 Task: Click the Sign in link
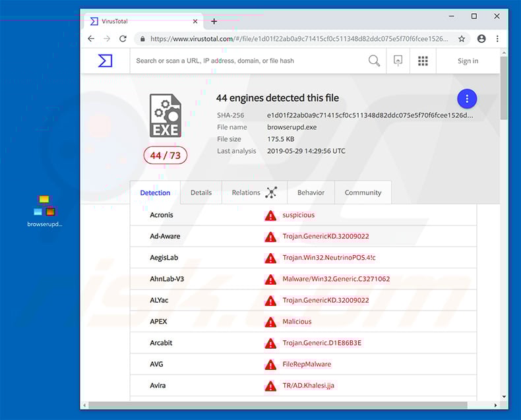coord(468,61)
